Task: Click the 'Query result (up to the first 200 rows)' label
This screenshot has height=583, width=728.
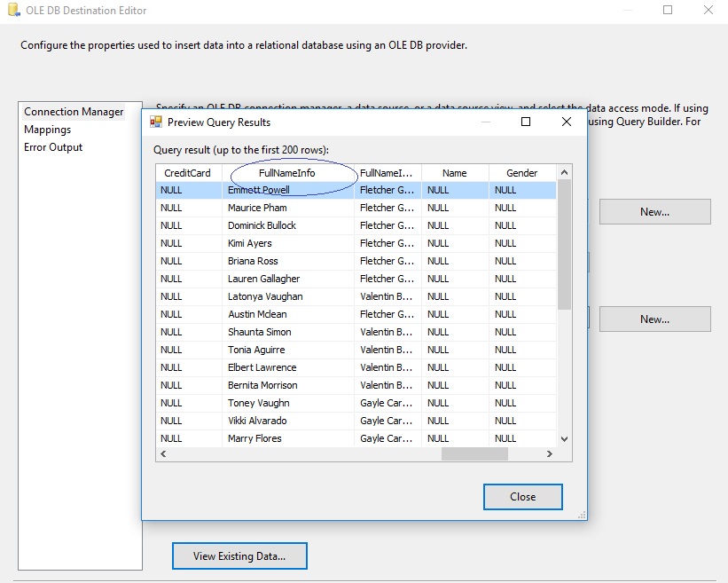Action: click(x=241, y=150)
